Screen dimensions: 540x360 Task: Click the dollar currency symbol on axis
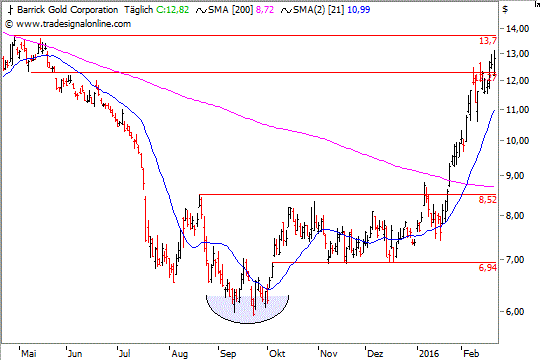coord(505,9)
